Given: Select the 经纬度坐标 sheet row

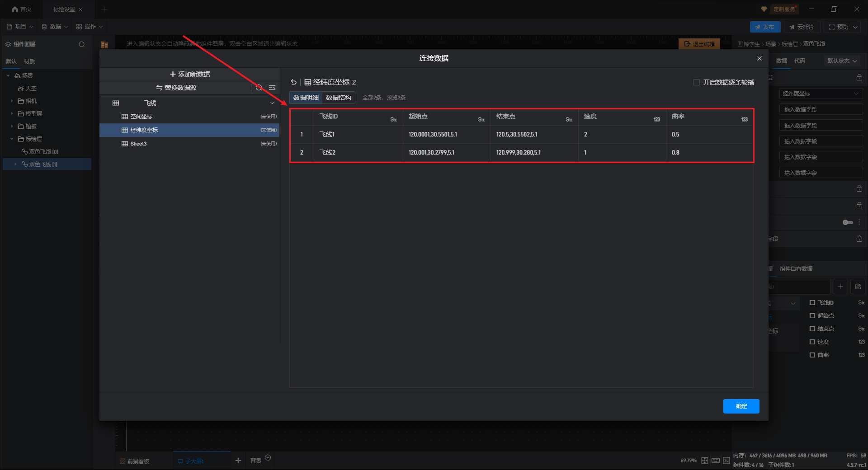Looking at the screenshot, I should [x=189, y=130].
